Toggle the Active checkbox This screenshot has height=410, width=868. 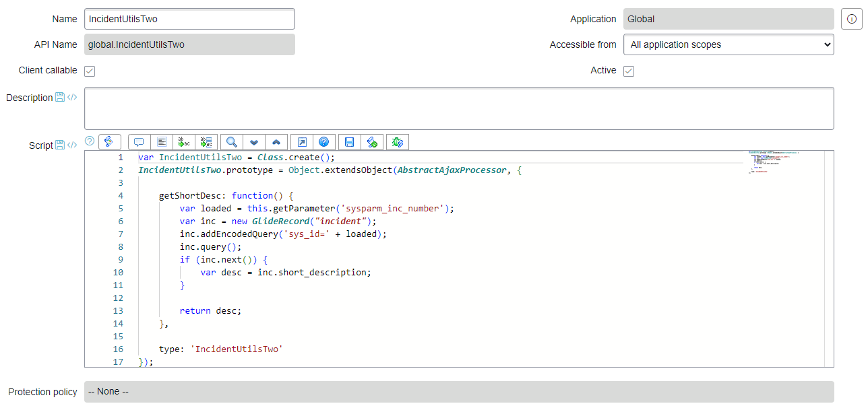coord(629,71)
